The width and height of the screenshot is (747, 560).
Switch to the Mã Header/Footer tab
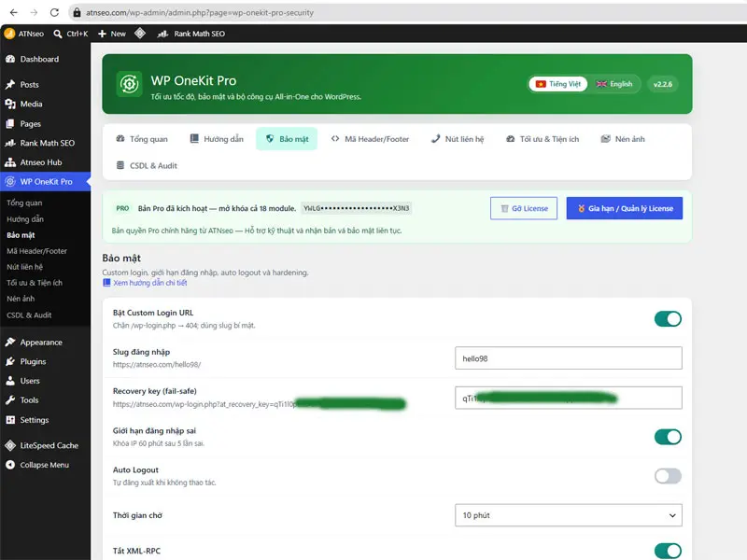tap(370, 139)
